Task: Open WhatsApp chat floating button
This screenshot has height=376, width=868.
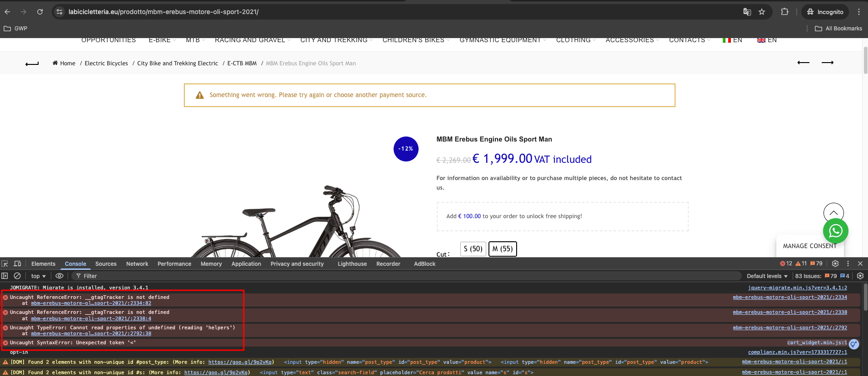Action: (x=835, y=231)
